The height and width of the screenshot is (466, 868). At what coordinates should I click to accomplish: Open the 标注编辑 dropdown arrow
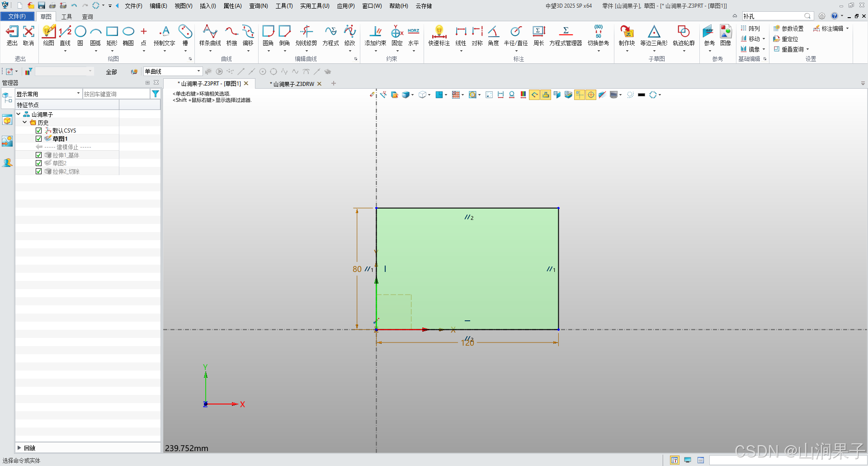coord(847,28)
